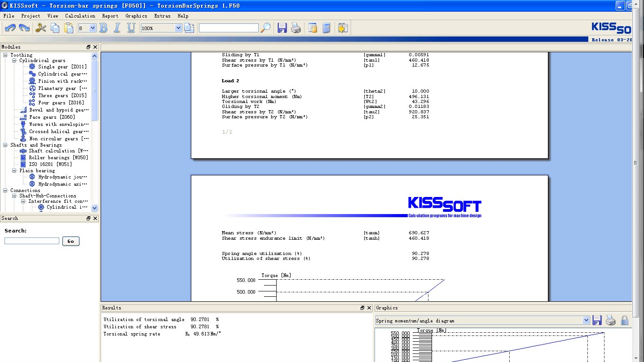644x362 pixels.
Task: Open the Calculation menu
Action: (x=80, y=16)
